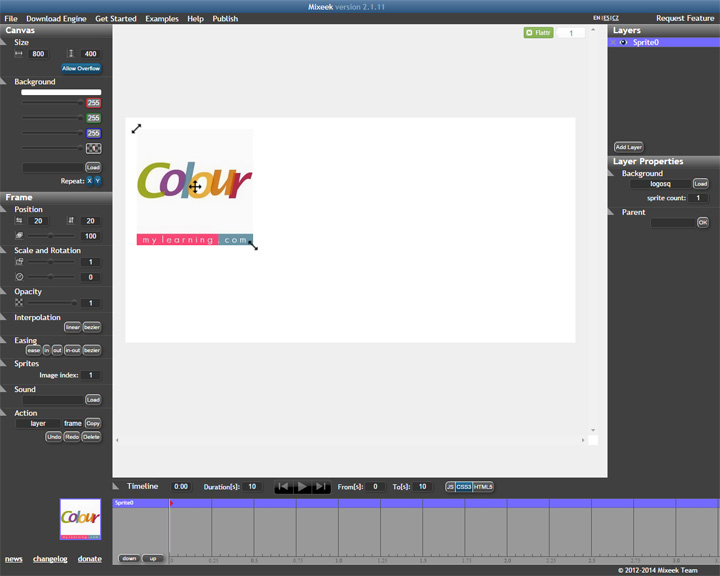Toggle visibility eye of Sprite0 layer
The height and width of the screenshot is (576, 720).
click(623, 42)
